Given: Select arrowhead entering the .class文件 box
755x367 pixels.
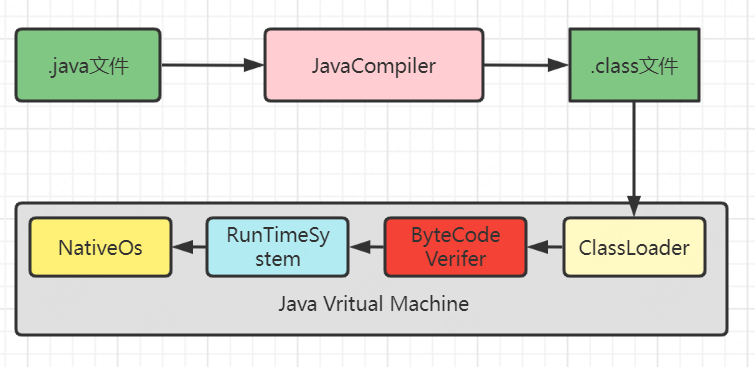Looking at the screenshot, I should click(x=559, y=65).
